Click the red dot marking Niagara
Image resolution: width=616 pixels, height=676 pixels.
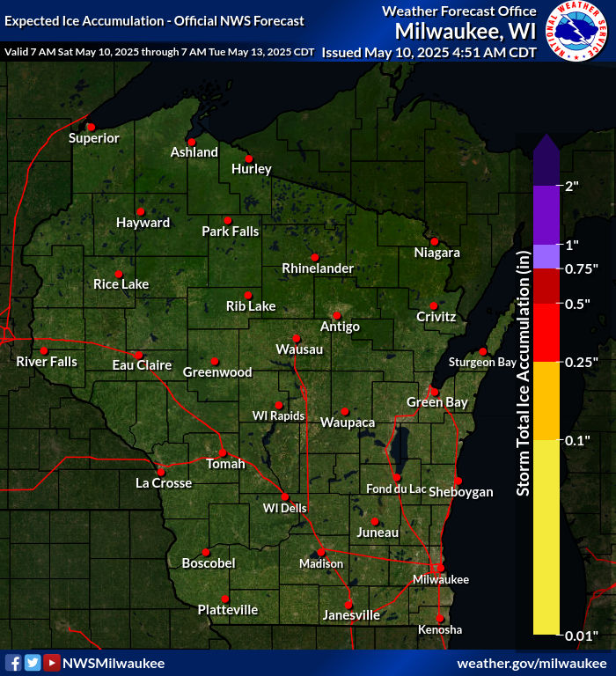click(435, 241)
